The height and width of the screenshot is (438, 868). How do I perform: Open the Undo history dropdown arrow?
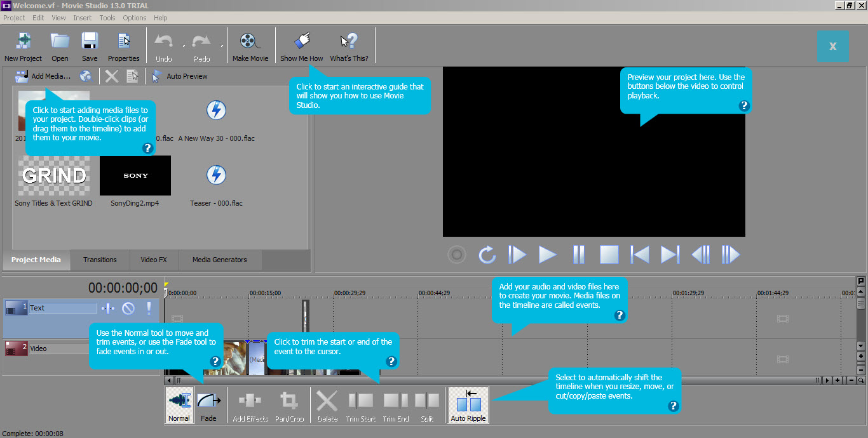(184, 46)
